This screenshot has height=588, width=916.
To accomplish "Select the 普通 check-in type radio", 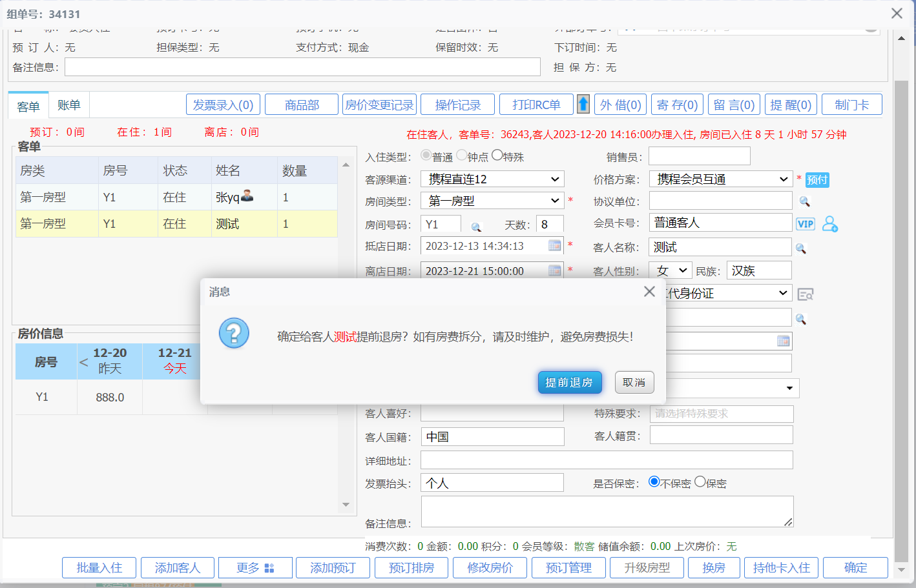I will click(426, 155).
